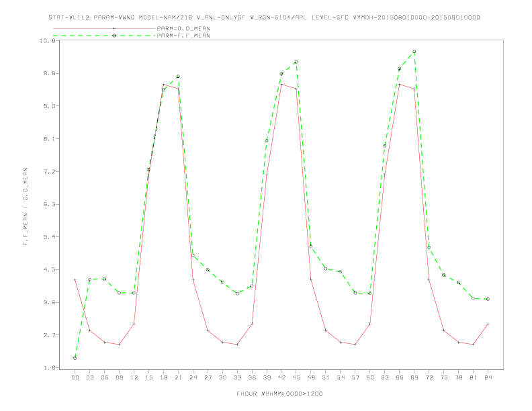Click x-axis hour label 36
The image size is (532, 411).
click(x=252, y=377)
